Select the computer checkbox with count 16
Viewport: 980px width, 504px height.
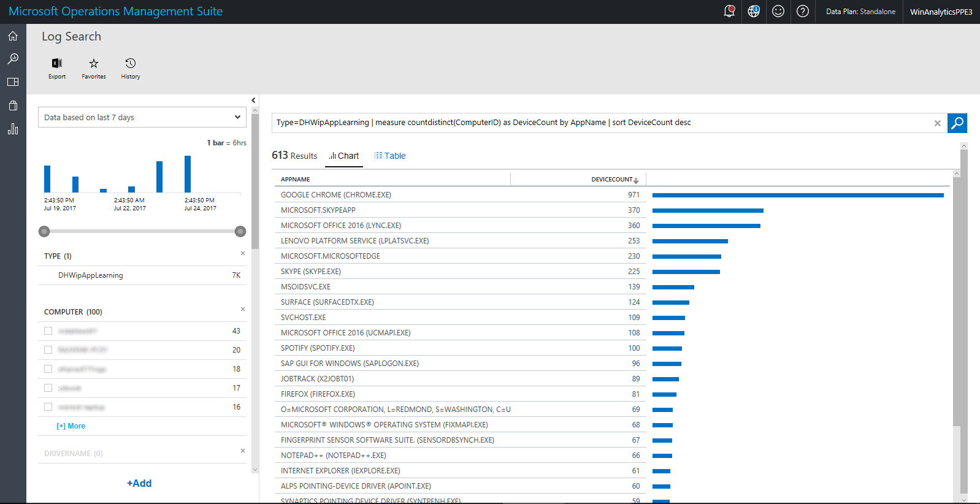click(48, 407)
